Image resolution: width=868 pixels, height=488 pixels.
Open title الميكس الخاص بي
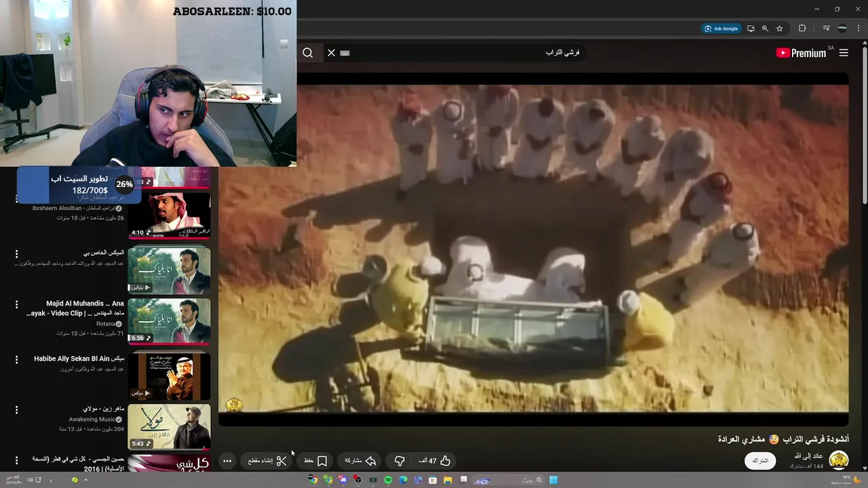pyautogui.click(x=104, y=253)
